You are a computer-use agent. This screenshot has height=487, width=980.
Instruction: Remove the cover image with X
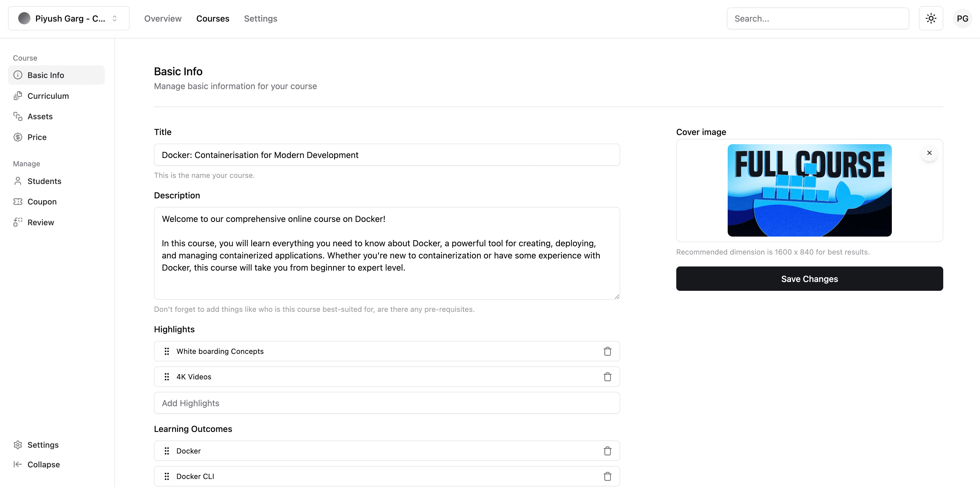click(929, 153)
